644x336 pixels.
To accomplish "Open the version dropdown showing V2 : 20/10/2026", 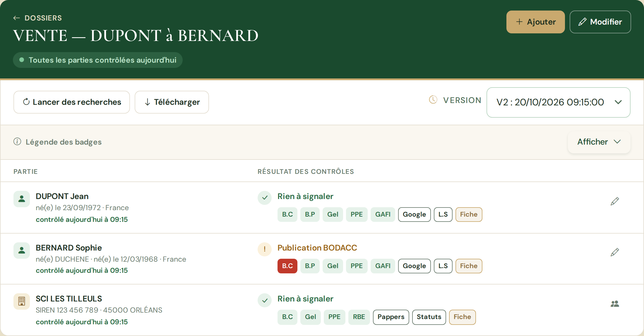I will (x=558, y=102).
